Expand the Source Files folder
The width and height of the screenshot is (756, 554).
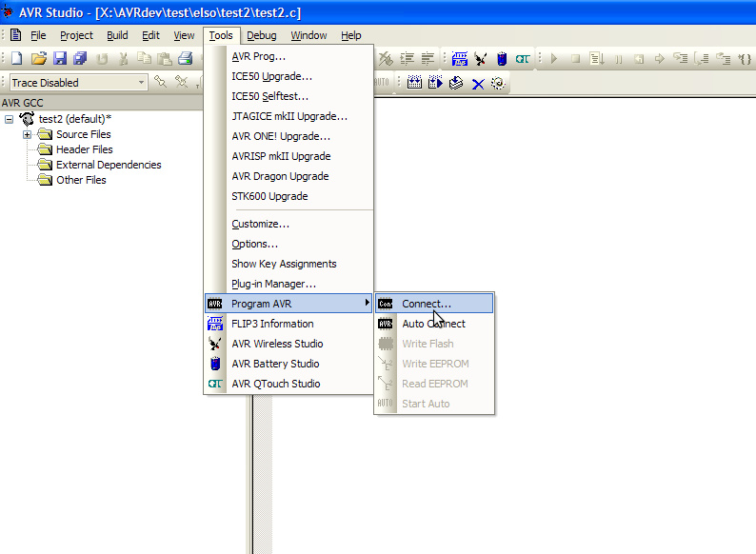28,134
